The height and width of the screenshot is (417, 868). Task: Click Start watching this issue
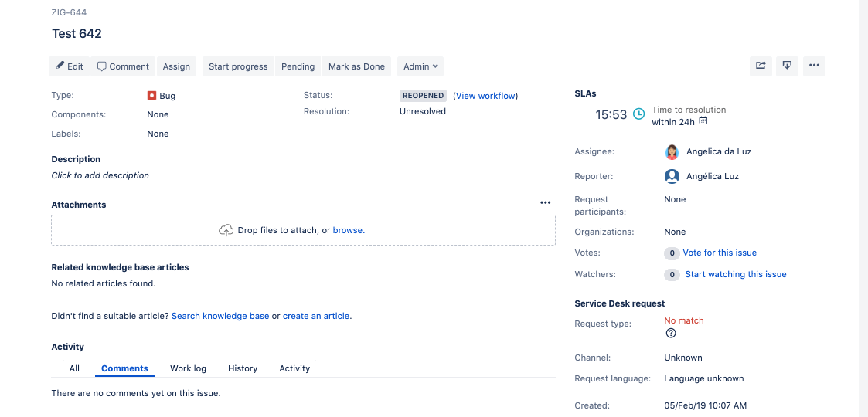point(736,274)
